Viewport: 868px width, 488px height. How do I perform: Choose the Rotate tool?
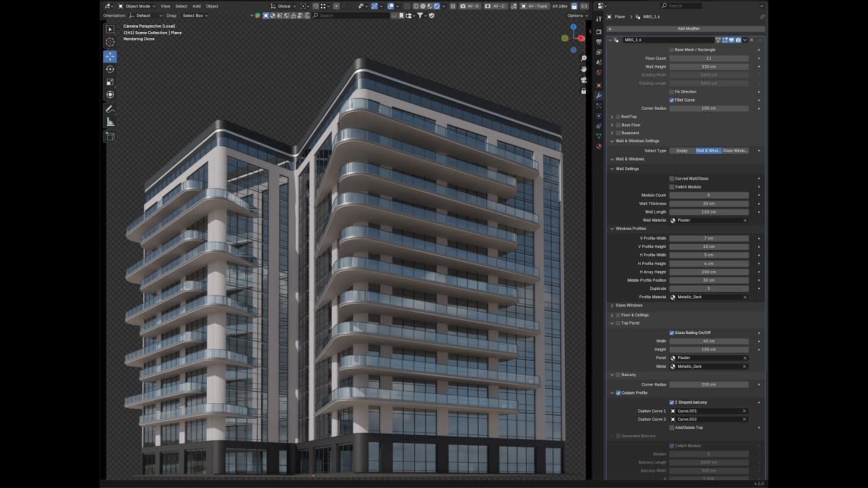(110, 69)
